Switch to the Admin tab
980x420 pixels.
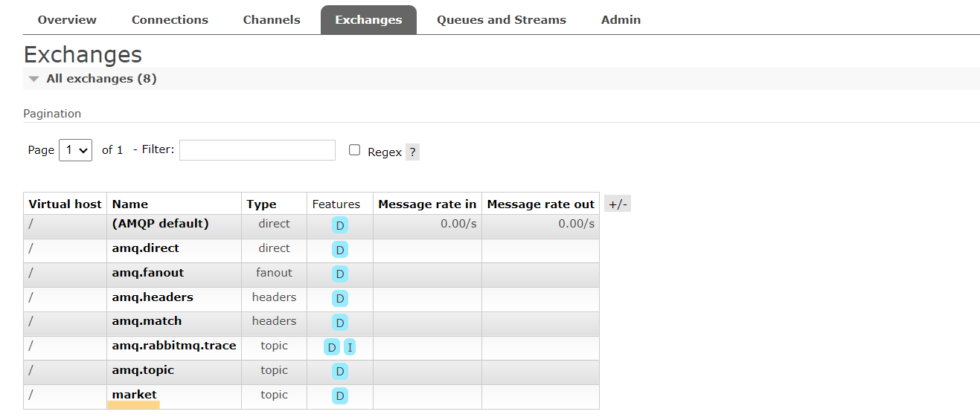click(621, 20)
